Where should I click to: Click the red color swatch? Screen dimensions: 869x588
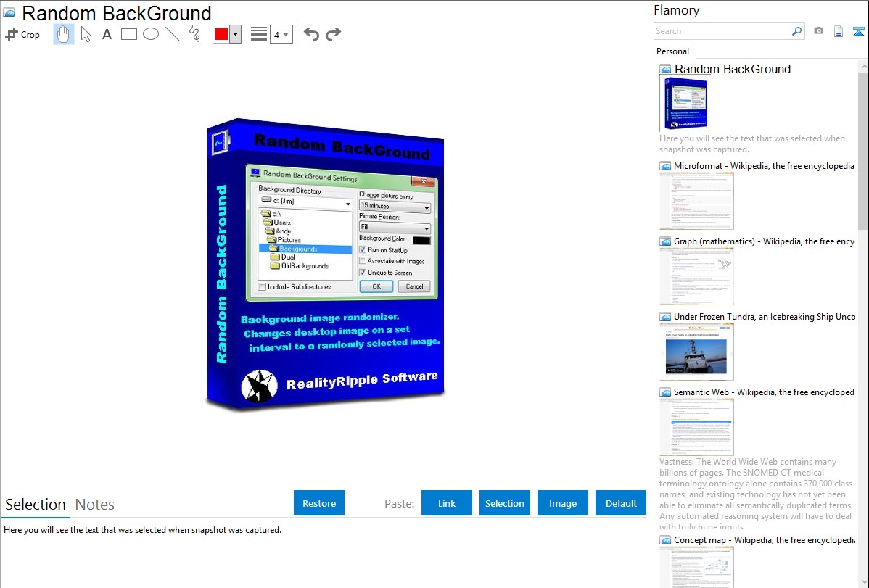[221, 34]
